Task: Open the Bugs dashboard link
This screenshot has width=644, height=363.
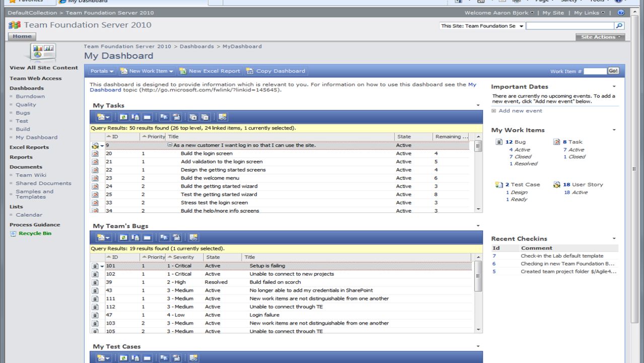Action: pyautogui.click(x=23, y=112)
